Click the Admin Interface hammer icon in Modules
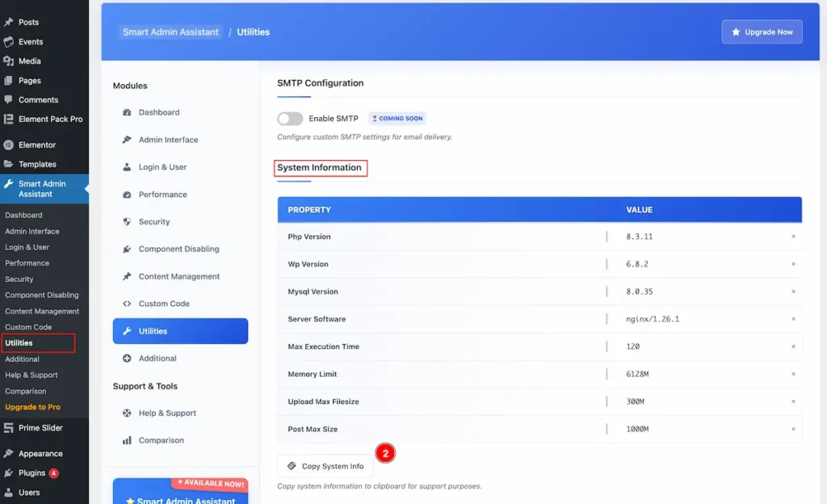 127,140
